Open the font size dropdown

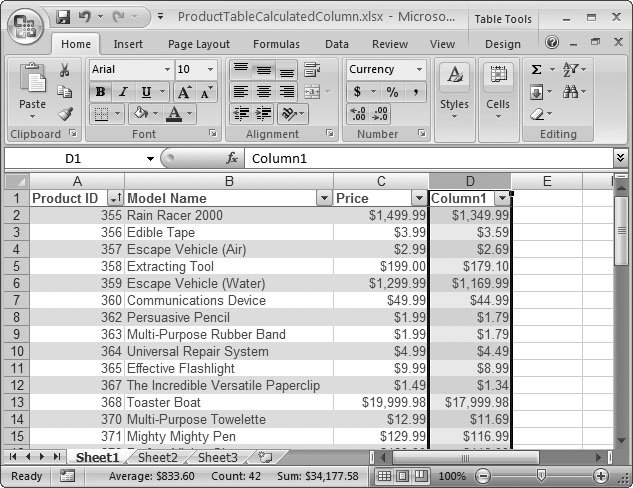[210, 69]
